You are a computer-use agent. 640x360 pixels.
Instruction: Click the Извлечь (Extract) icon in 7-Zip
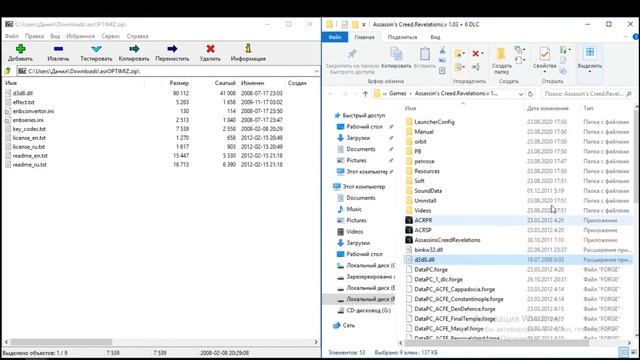click(58, 49)
